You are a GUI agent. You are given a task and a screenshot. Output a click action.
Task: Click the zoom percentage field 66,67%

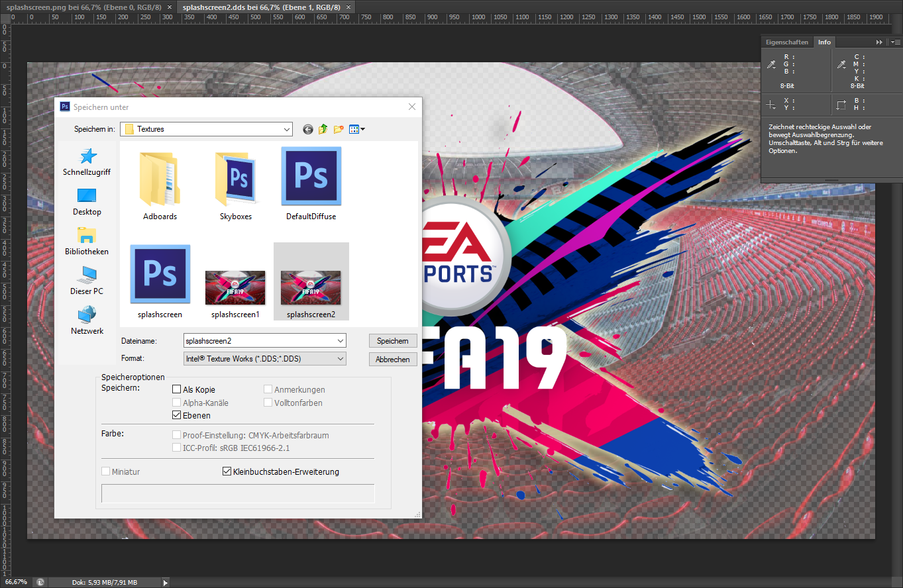coord(16,582)
